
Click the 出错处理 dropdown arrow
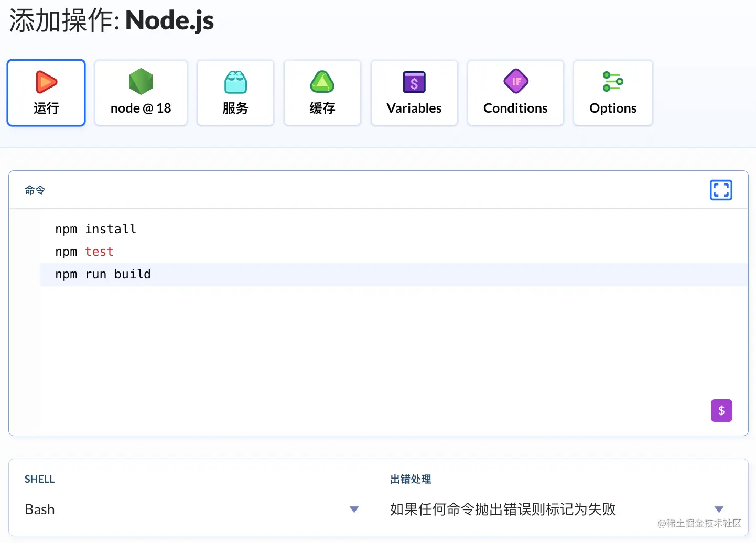pyautogui.click(x=719, y=509)
